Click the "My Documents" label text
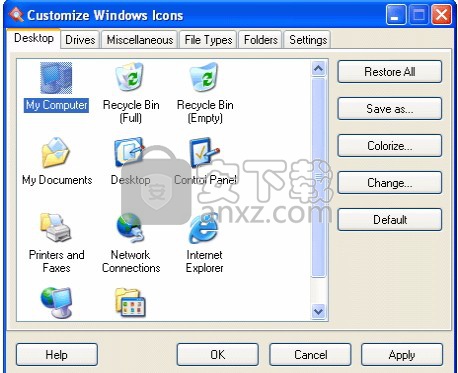This screenshot has width=458, height=373. coord(57,180)
